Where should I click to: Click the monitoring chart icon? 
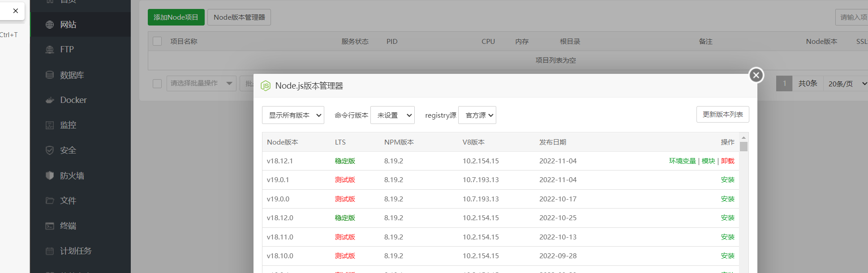(50, 125)
